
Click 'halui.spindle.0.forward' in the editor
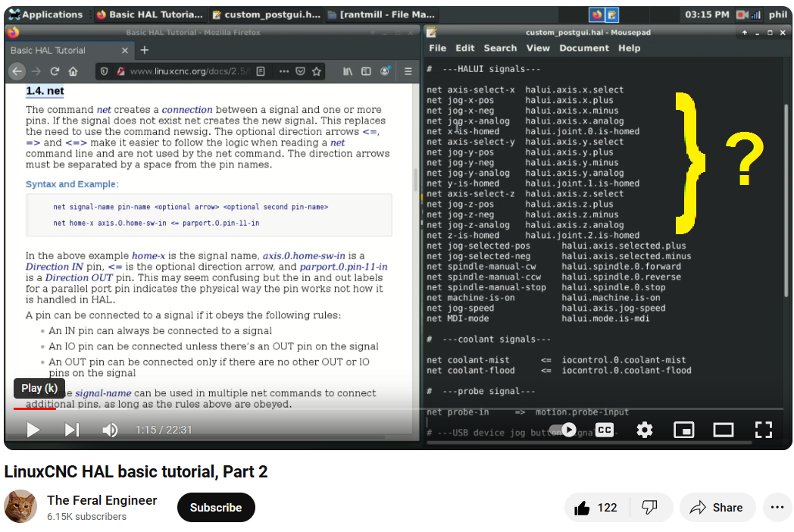click(x=621, y=267)
